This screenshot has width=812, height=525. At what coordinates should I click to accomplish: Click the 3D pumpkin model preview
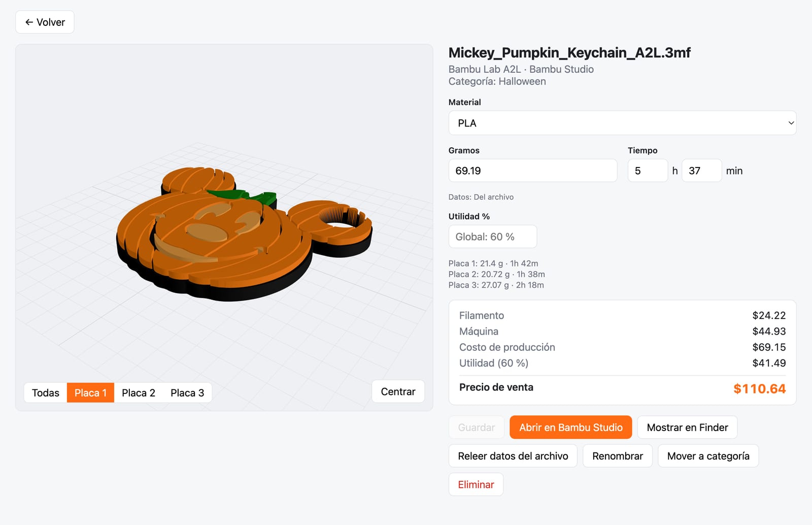click(x=244, y=234)
